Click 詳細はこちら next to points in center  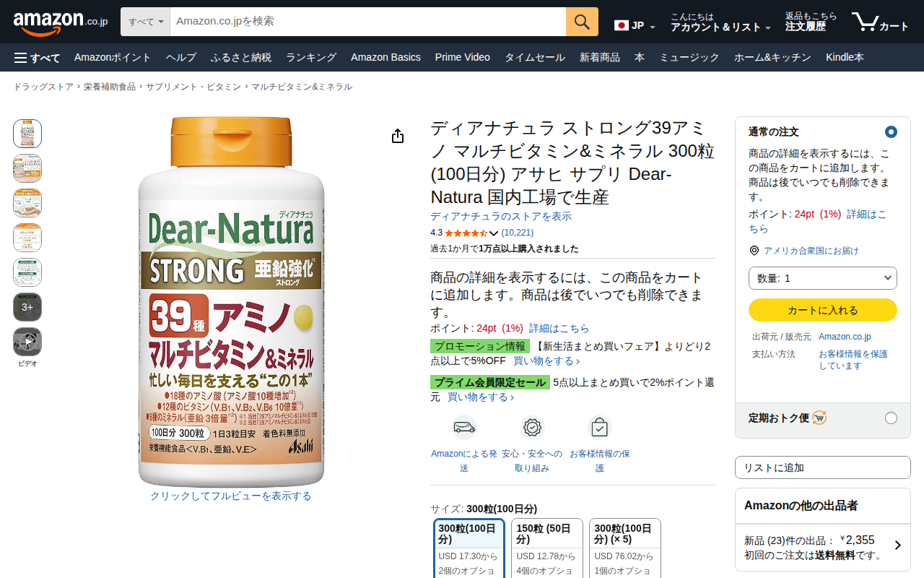[559, 328]
